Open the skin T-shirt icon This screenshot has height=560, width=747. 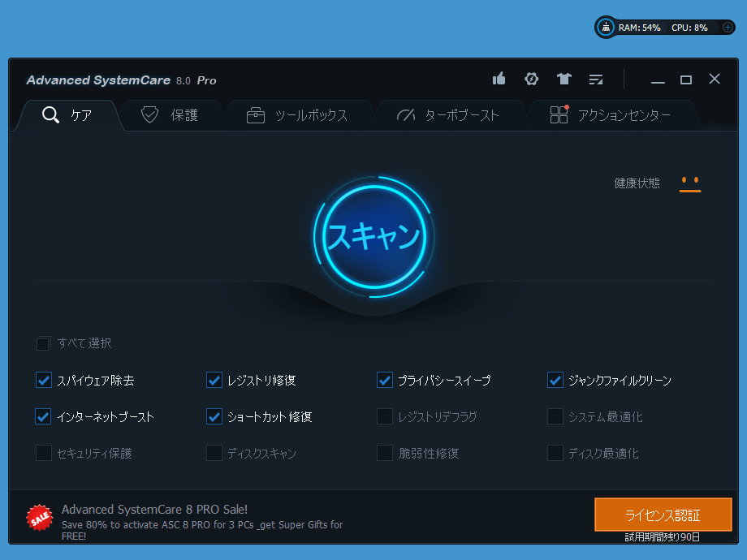(563, 79)
